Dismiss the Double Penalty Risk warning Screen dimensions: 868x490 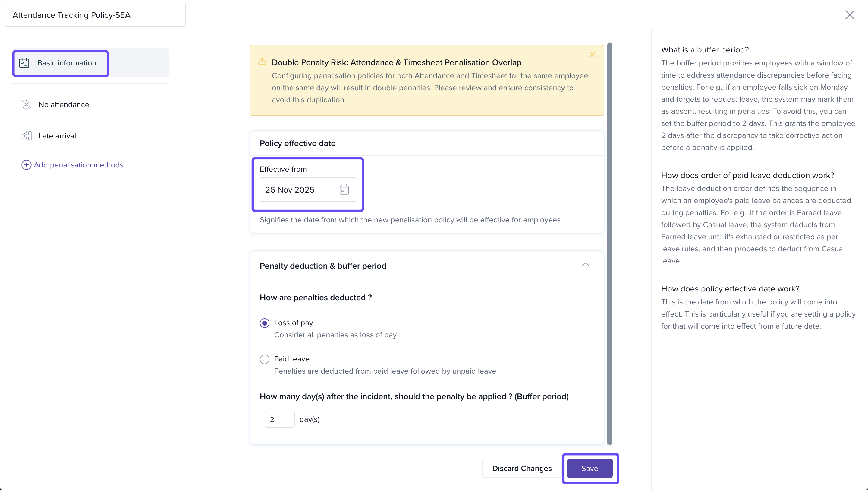(592, 55)
